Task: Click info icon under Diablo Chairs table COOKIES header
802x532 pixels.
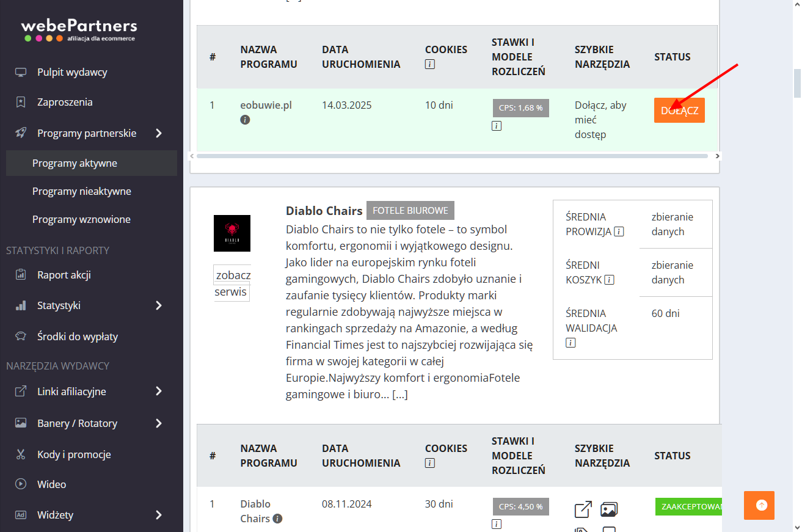Action: tap(430, 463)
